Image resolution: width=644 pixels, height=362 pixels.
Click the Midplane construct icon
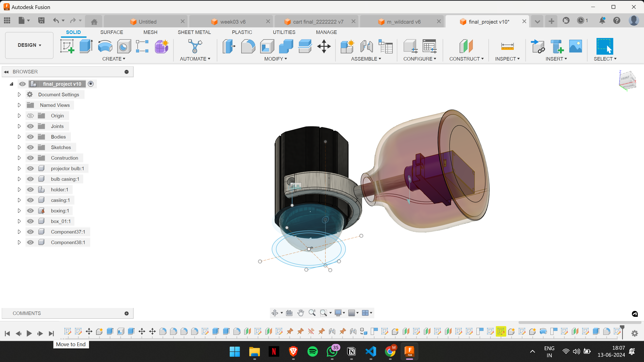point(466,46)
